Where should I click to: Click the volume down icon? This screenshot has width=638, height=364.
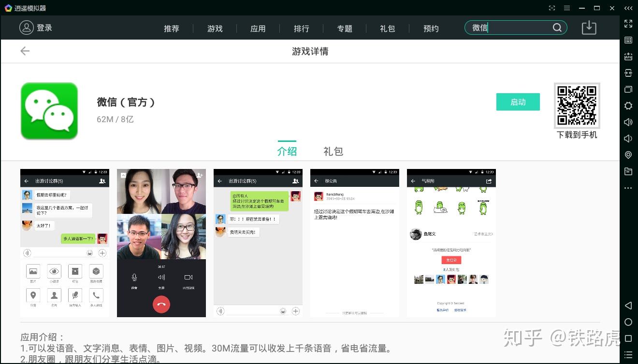(628, 139)
